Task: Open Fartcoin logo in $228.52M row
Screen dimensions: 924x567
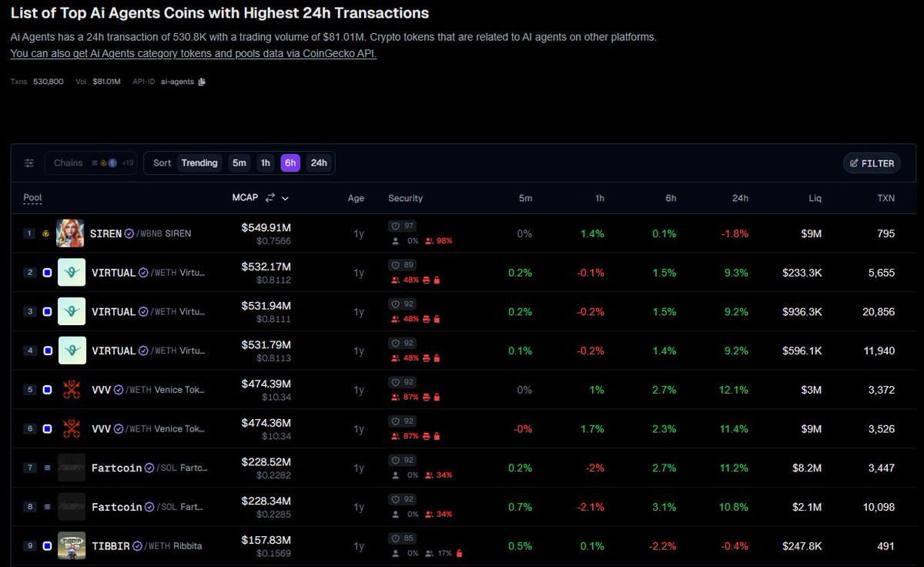Action: click(71, 468)
